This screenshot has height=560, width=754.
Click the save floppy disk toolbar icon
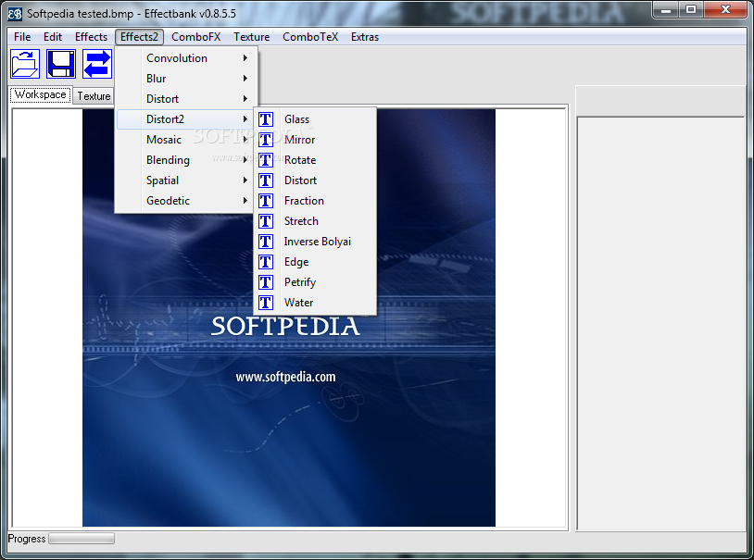pyautogui.click(x=61, y=64)
